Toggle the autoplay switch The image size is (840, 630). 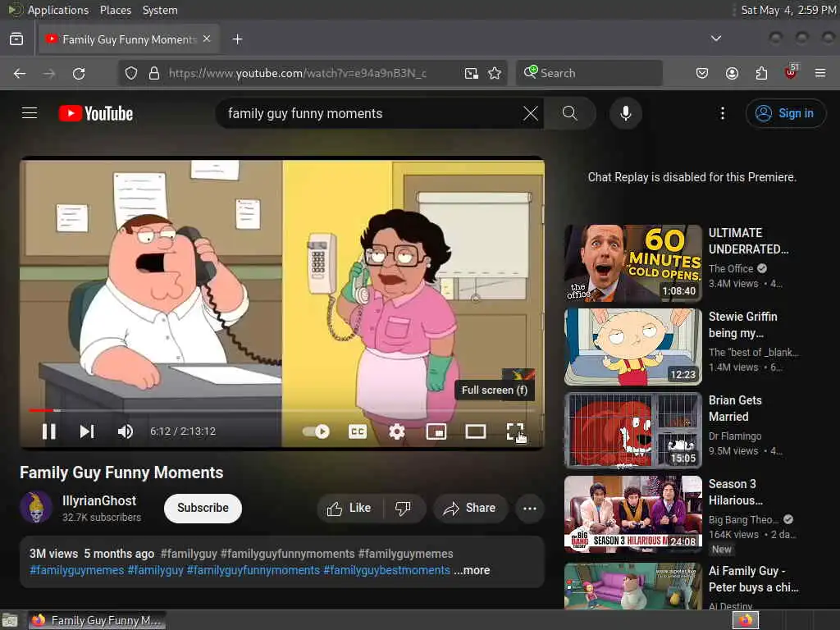click(x=316, y=431)
